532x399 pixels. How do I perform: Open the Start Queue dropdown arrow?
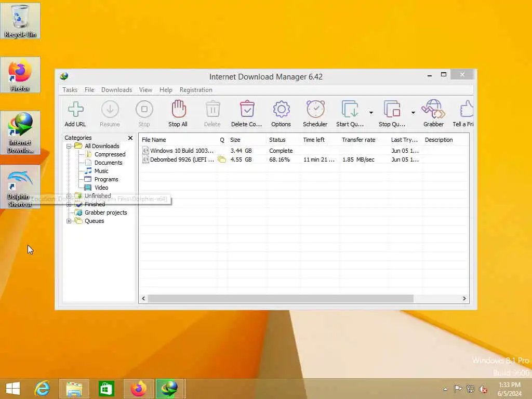371,113
